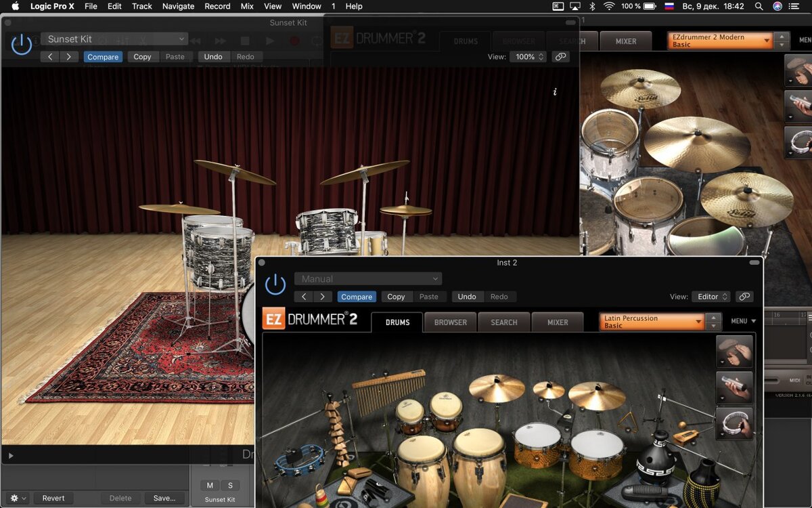Mute the Sunset Kit channel strip
The width and height of the screenshot is (812, 508).
[210, 485]
